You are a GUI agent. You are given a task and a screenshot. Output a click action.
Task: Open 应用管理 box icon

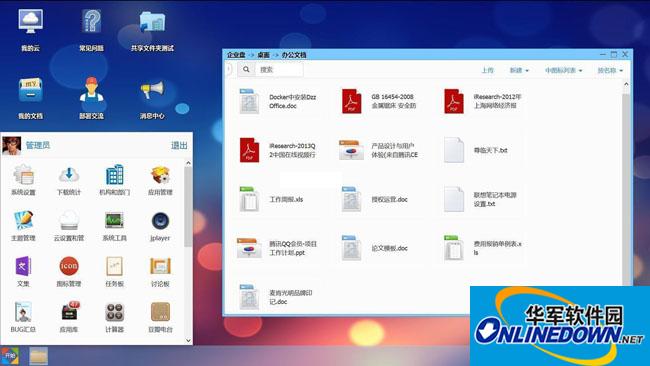point(160,175)
